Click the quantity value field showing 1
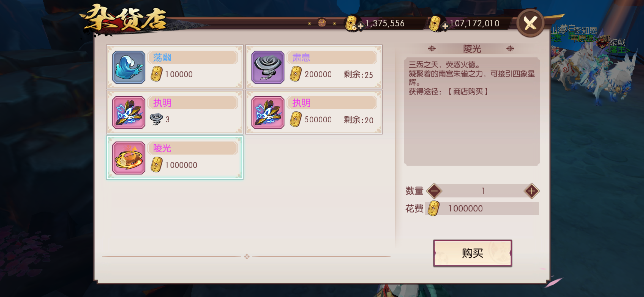Viewport: 644px width, 297px height. point(483,191)
